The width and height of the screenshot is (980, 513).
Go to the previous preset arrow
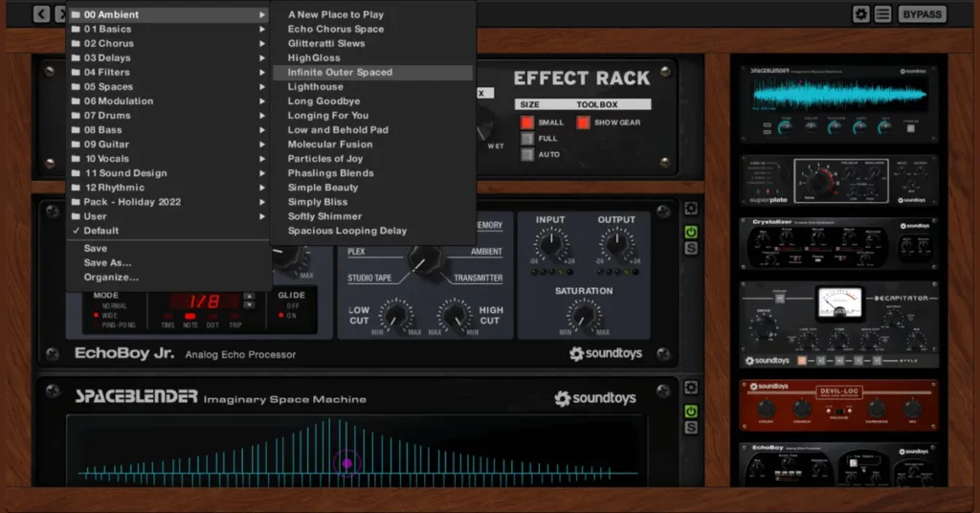pyautogui.click(x=41, y=14)
